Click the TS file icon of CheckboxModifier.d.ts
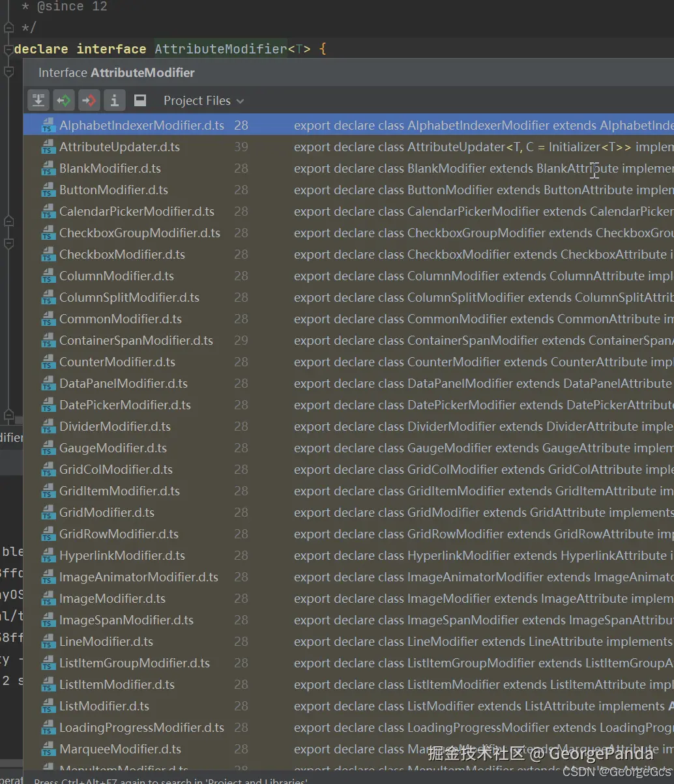 point(48,255)
